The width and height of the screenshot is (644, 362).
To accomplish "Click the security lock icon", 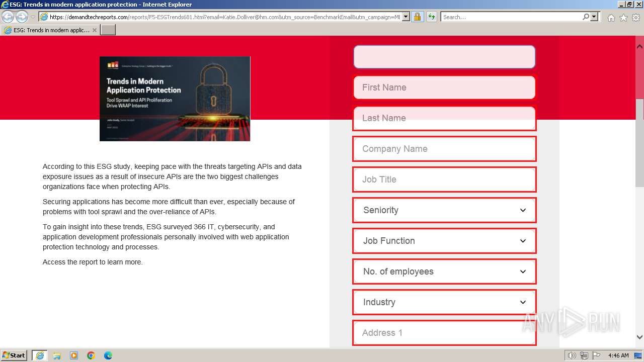I will pyautogui.click(x=417, y=17).
